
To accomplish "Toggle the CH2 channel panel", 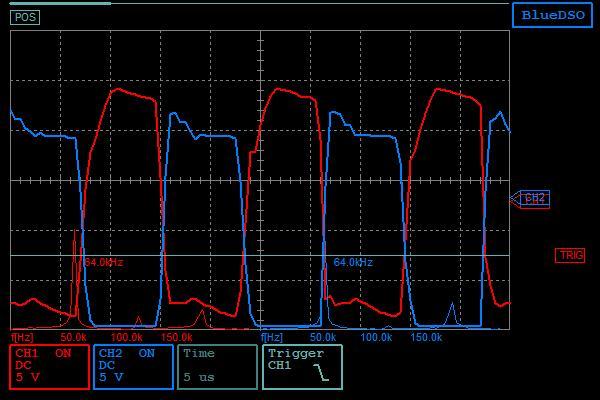I will click(133, 367).
